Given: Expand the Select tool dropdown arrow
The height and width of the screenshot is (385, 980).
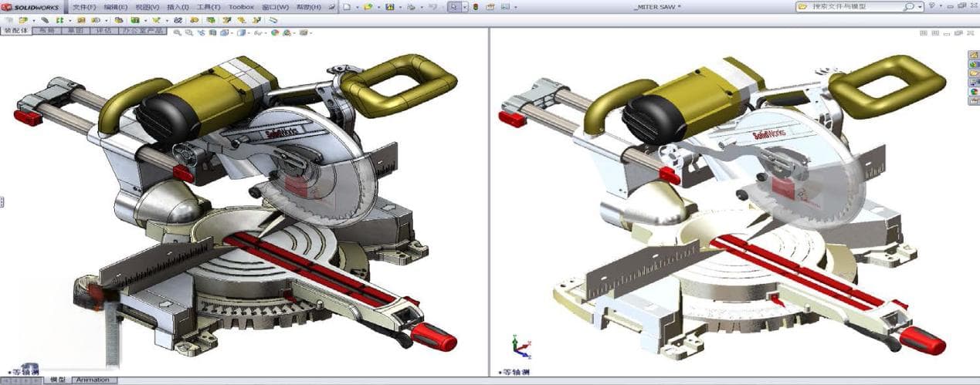Looking at the screenshot, I should click(x=465, y=7).
